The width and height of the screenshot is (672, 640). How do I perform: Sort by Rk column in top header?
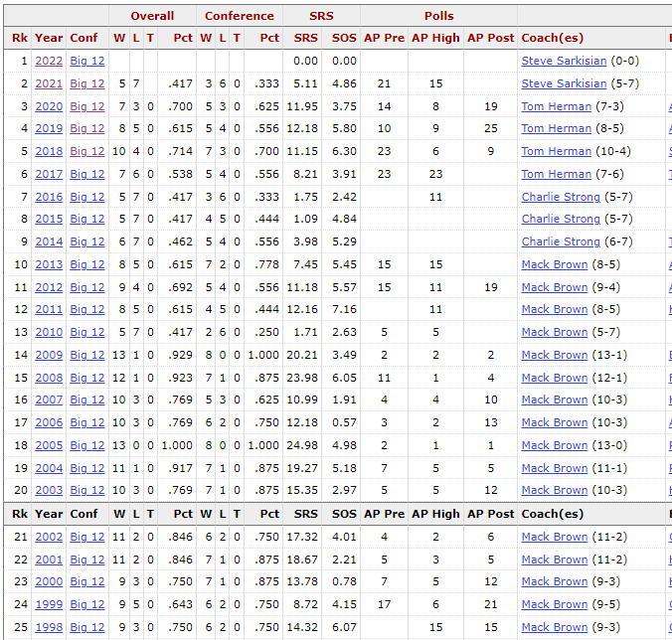(20, 38)
